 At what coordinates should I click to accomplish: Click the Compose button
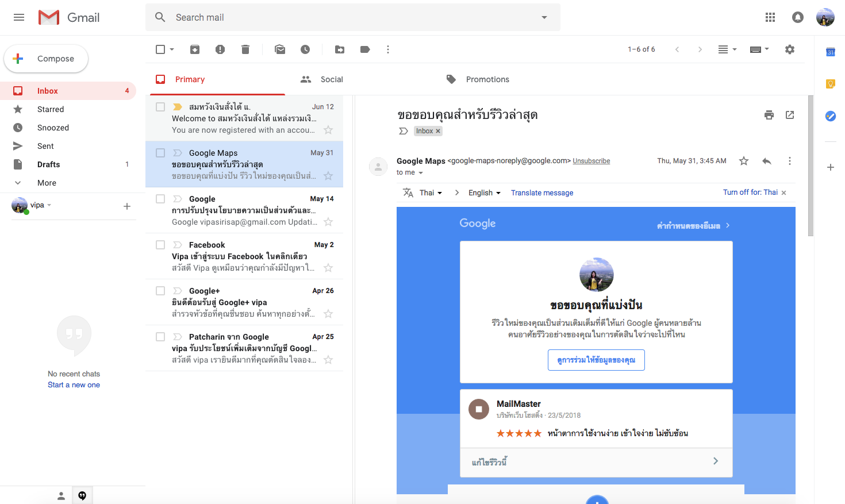click(46, 59)
